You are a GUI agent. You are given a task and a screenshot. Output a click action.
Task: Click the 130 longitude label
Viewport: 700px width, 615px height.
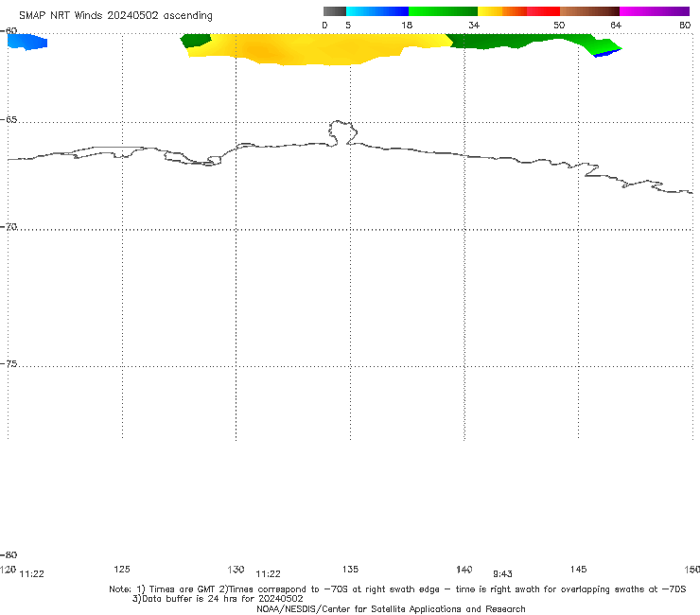(x=236, y=569)
